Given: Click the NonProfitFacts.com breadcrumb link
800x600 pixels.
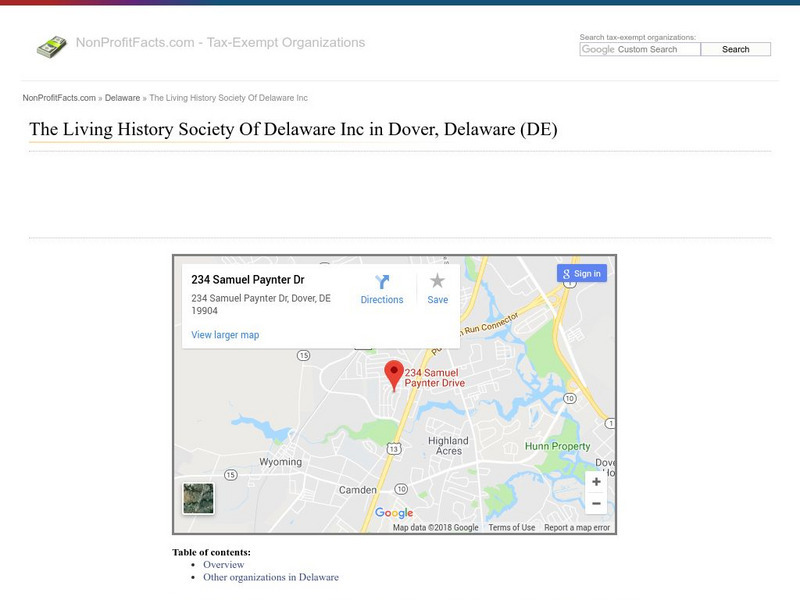Looking at the screenshot, I should pyautogui.click(x=56, y=97).
